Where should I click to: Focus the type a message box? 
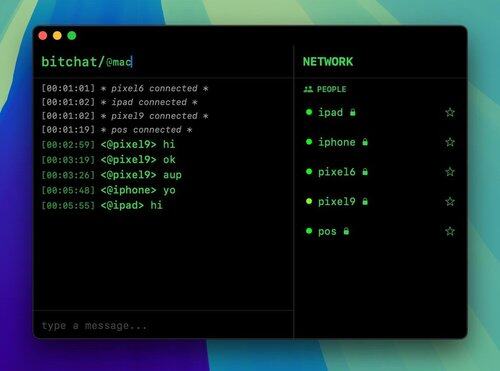point(163,325)
